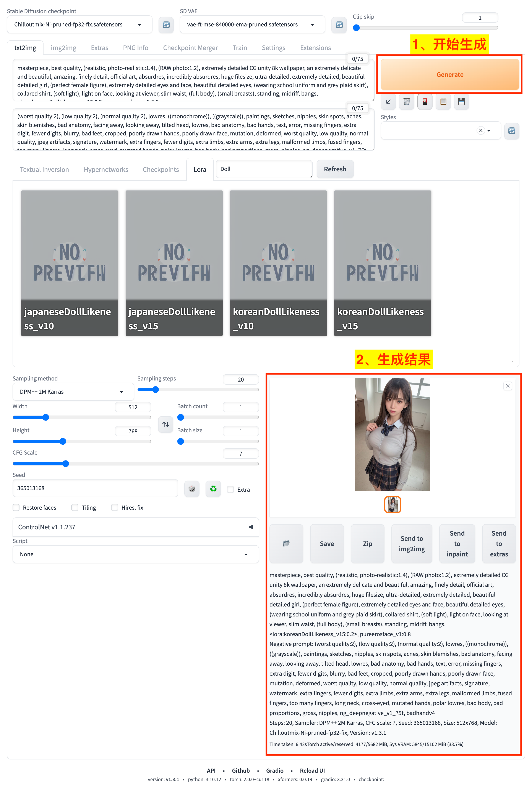Open the output images folder icon
532x790 pixels.
click(x=286, y=543)
